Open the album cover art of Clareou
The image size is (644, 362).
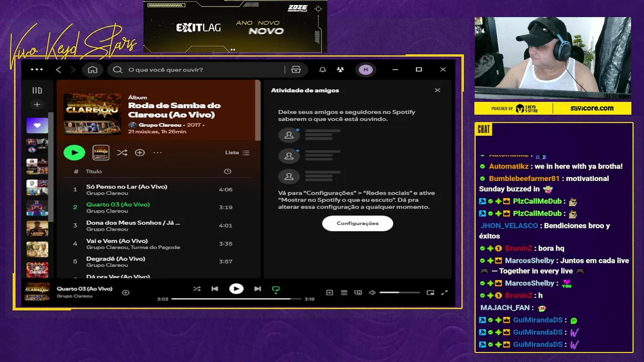pos(93,114)
